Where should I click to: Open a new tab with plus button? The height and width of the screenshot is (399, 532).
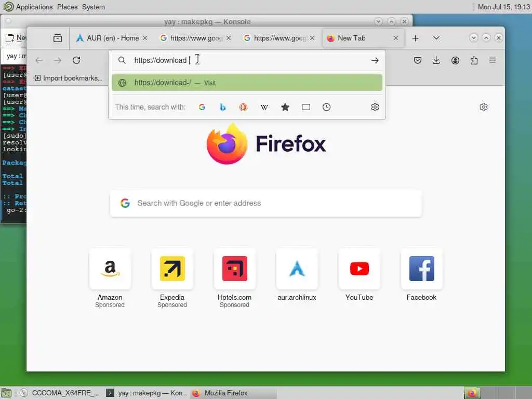click(415, 38)
